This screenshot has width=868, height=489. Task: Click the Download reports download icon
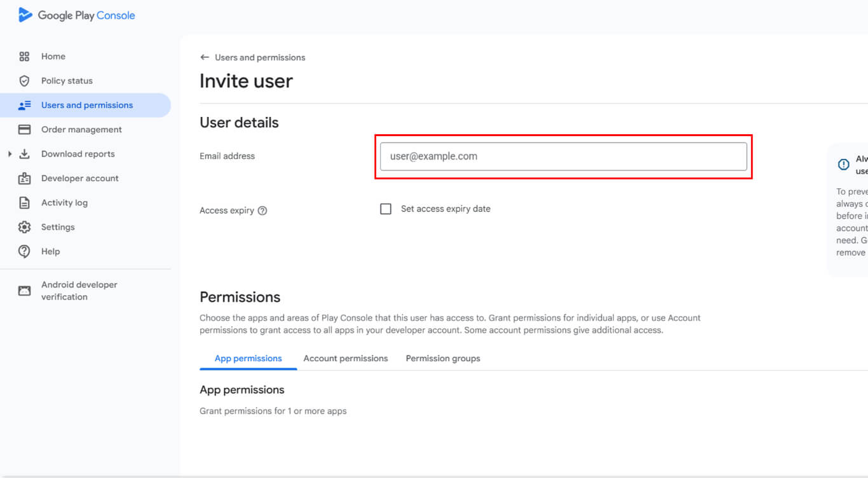click(24, 154)
